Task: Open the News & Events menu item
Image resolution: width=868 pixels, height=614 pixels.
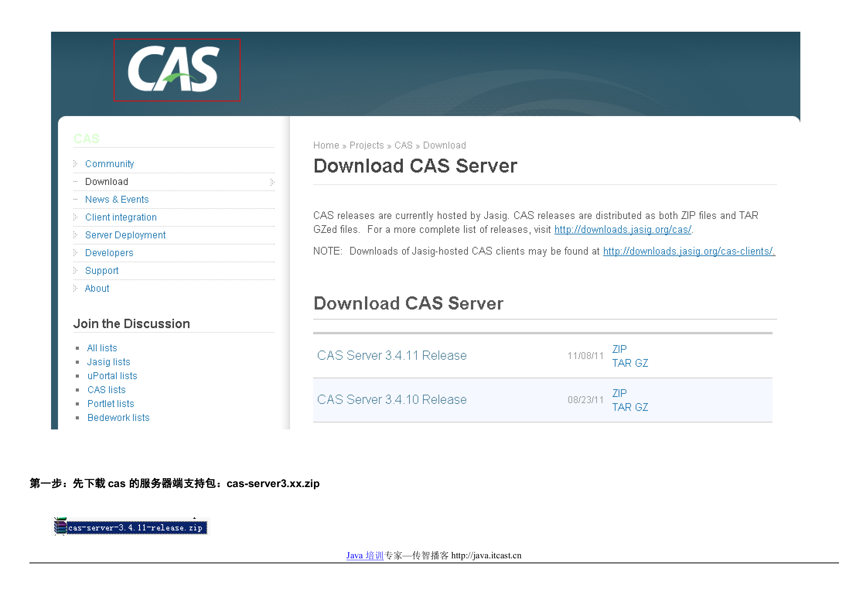Action: tap(117, 199)
